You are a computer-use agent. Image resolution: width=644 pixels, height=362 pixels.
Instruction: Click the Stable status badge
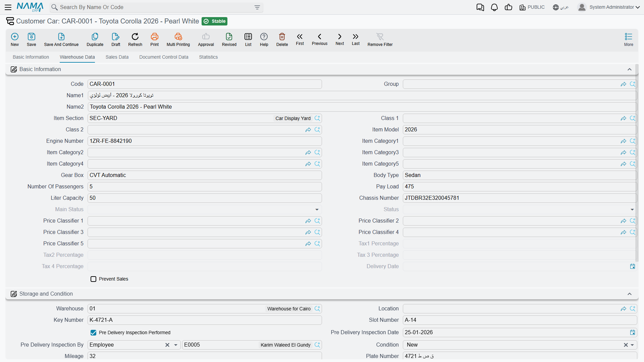(x=215, y=21)
